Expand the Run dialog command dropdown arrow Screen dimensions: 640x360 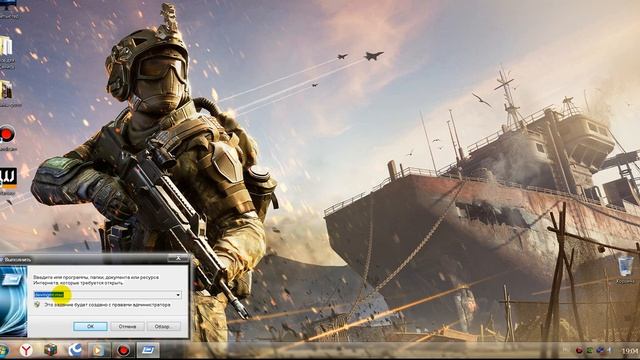point(178,295)
